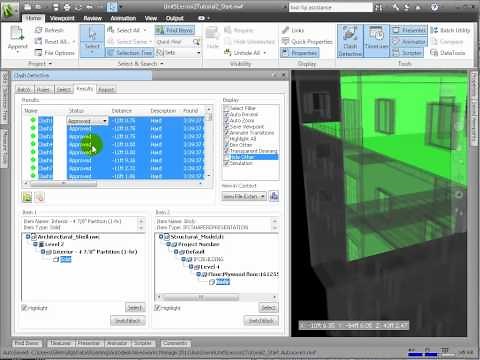The width and height of the screenshot is (480, 360).
Task: Toggle the Dim Other checkbox
Action: tap(226, 145)
